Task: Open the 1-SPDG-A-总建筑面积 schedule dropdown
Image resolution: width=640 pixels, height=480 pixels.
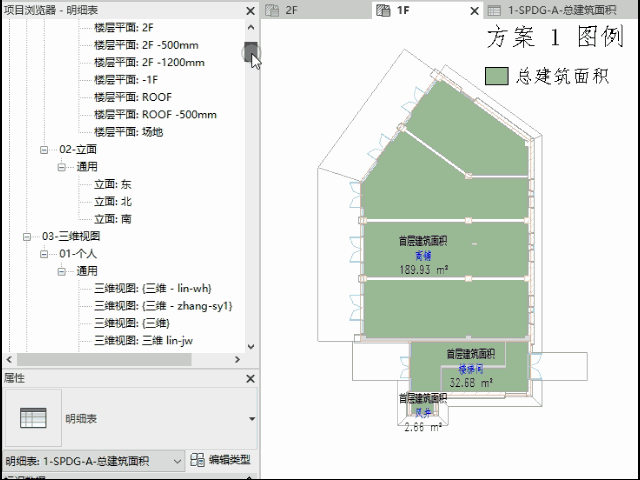Action: (x=177, y=461)
